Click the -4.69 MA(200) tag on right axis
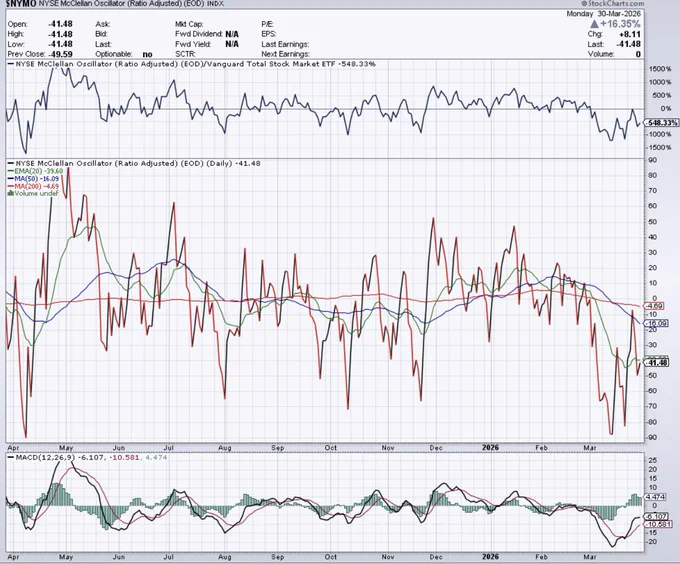The width and height of the screenshot is (680, 564). click(654, 306)
